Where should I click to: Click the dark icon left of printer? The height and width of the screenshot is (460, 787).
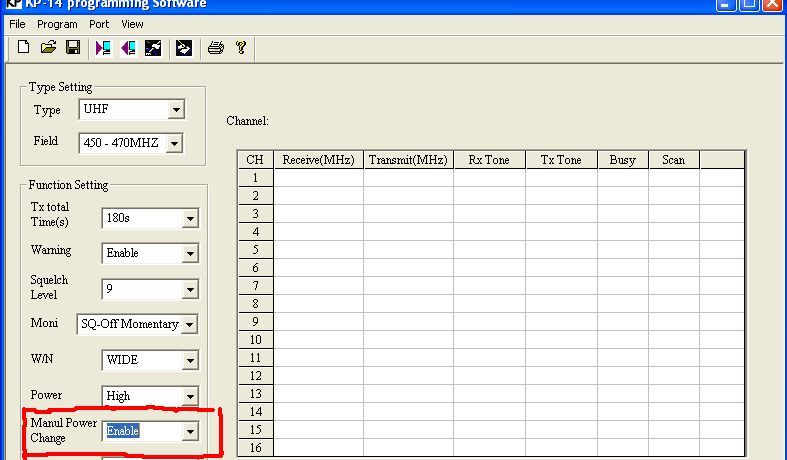point(184,48)
